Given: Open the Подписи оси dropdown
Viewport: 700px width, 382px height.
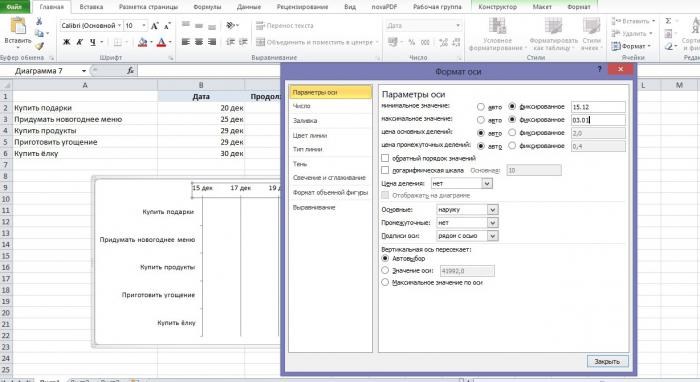Looking at the screenshot, I should 492,236.
